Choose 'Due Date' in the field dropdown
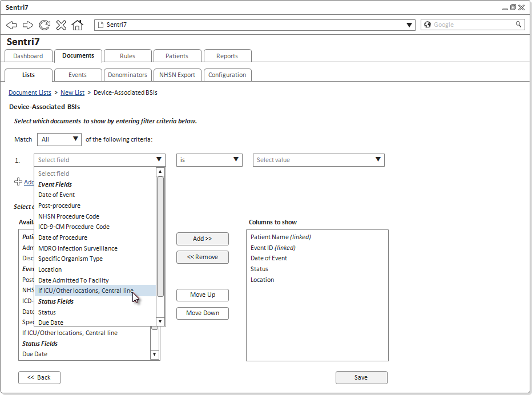Image resolution: width=532 pixels, height=395 pixels. tap(95, 323)
